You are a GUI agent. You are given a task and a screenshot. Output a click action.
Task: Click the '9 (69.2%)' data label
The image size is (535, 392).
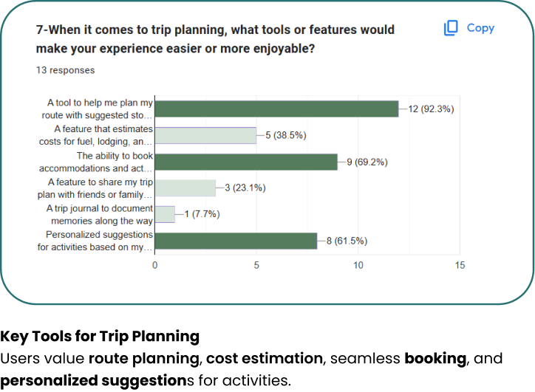click(x=367, y=162)
